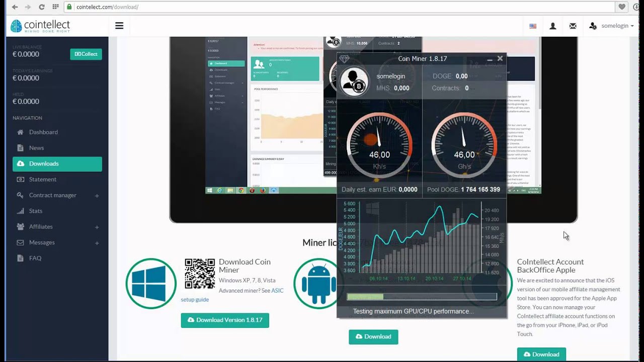Image resolution: width=644 pixels, height=362 pixels.
Task: Open the somelogin account dropdown
Action: click(611, 26)
